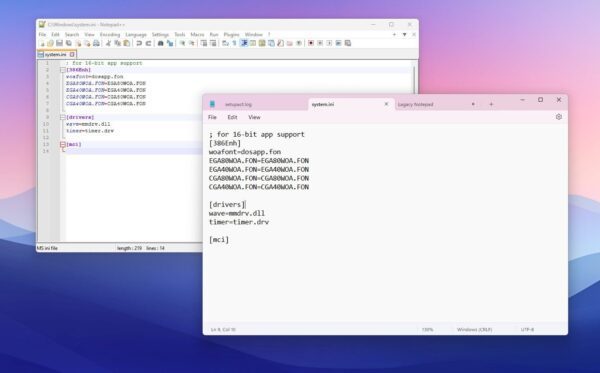Click the Close document icon in Notepad++ toolbar
The image size is (600, 373).
point(78,43)
